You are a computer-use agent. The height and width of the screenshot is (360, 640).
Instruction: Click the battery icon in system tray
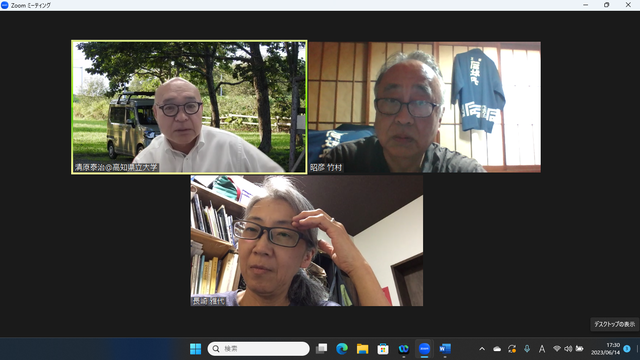(579, 349)
